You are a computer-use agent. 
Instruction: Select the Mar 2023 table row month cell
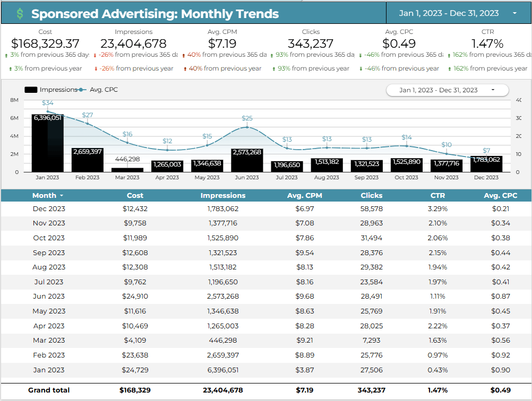pos(49,341)
